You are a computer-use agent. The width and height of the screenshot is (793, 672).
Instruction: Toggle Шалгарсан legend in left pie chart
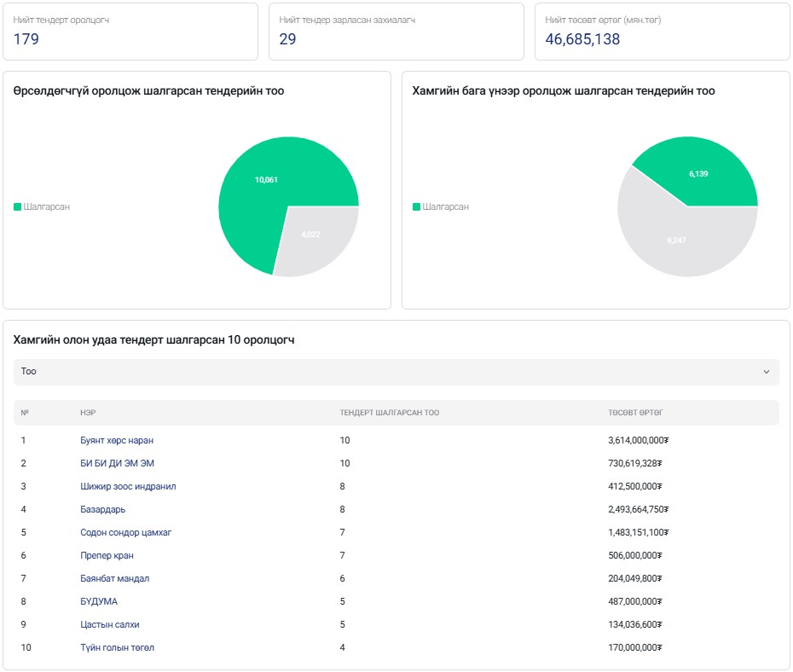pyautogui.click(x=42, y=207)
